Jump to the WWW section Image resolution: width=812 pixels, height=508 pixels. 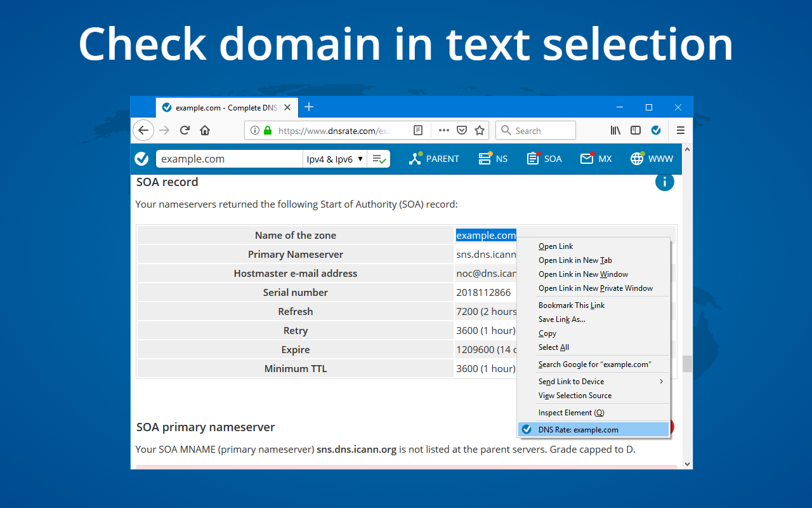tap(652, 159)
